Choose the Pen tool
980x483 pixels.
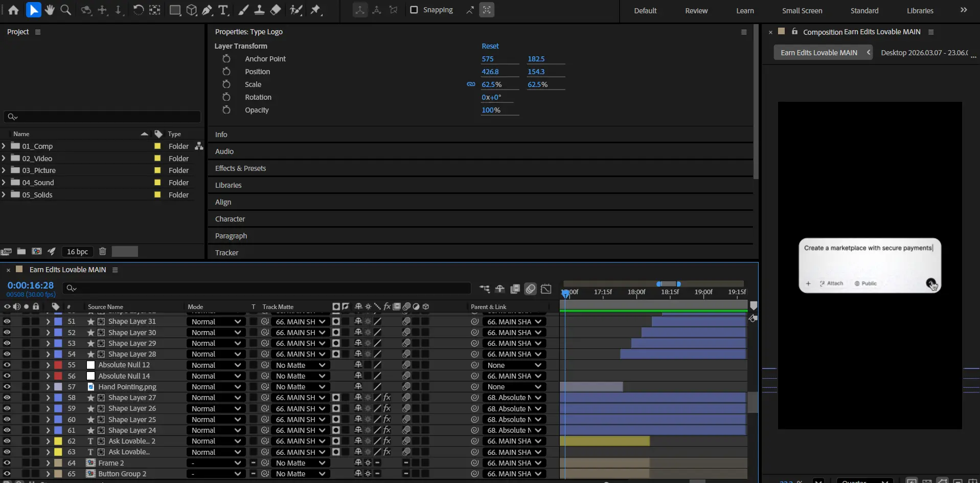point(207,10)
